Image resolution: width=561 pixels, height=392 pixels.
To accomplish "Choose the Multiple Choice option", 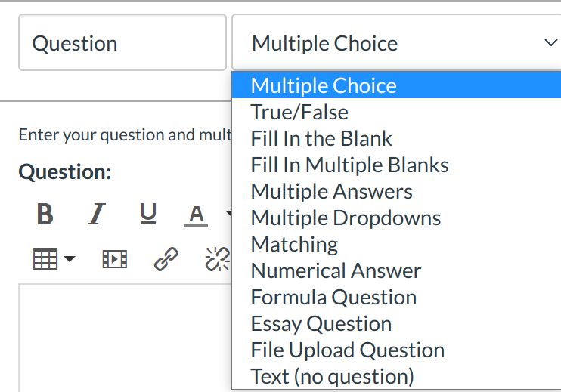I will 324,85.
